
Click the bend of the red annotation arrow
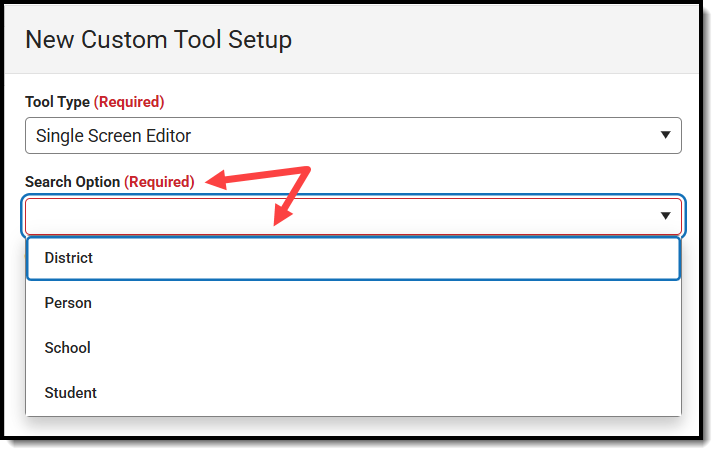click(x=305, y=171)
